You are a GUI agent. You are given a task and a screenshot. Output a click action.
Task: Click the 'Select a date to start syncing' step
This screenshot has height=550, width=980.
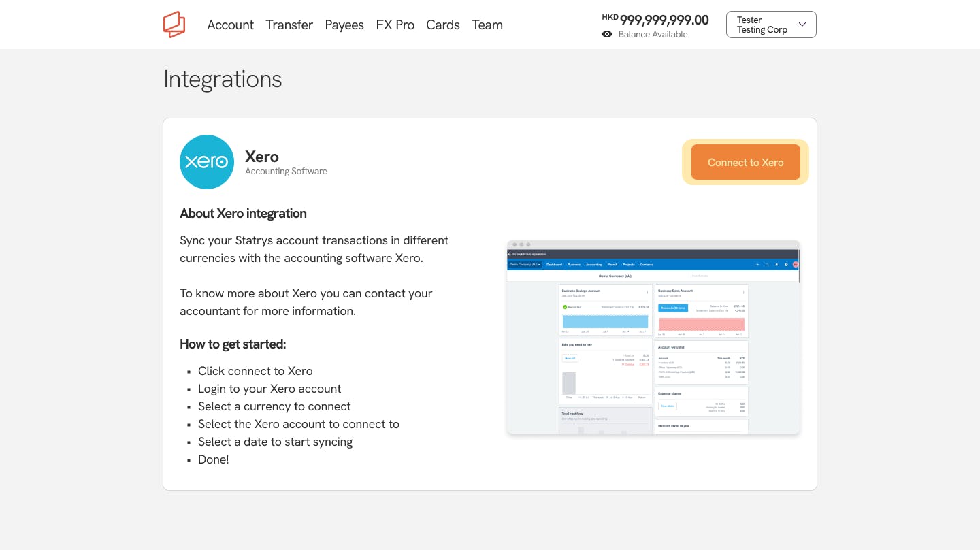click(x=275, y=442)
